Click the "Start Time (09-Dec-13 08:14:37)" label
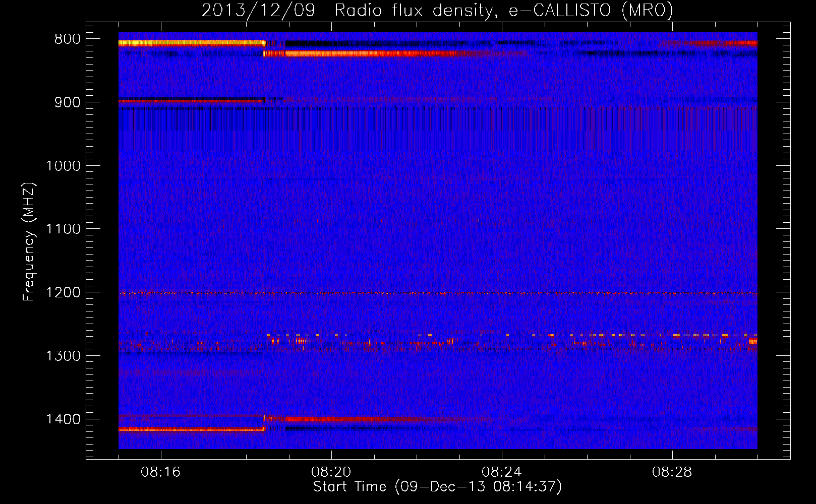Screen dimensions: 816x504 click(437, 487)
